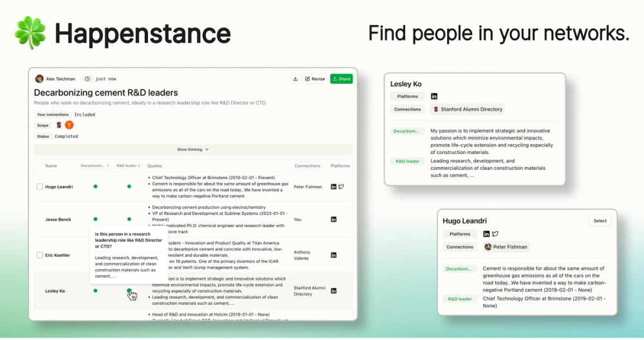Share the search with the Share button
644x340 pixels.
tap(341, 79)
